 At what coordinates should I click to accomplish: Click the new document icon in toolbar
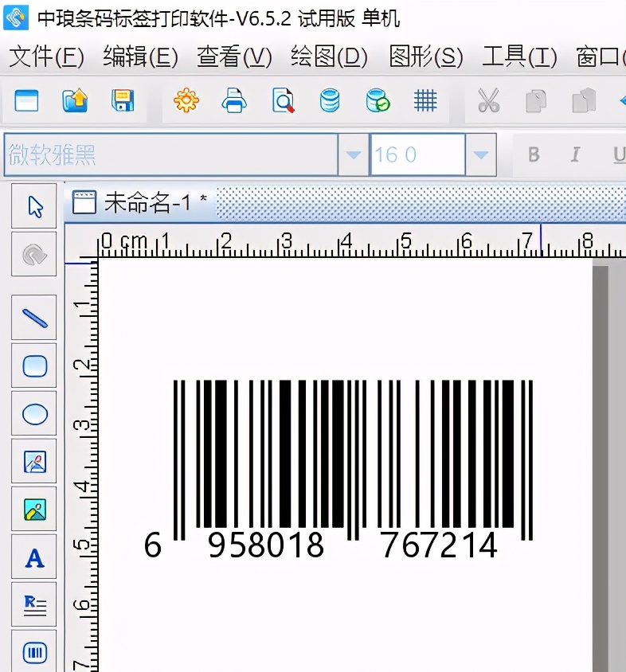pyautogui.click(x=26, y=101)
